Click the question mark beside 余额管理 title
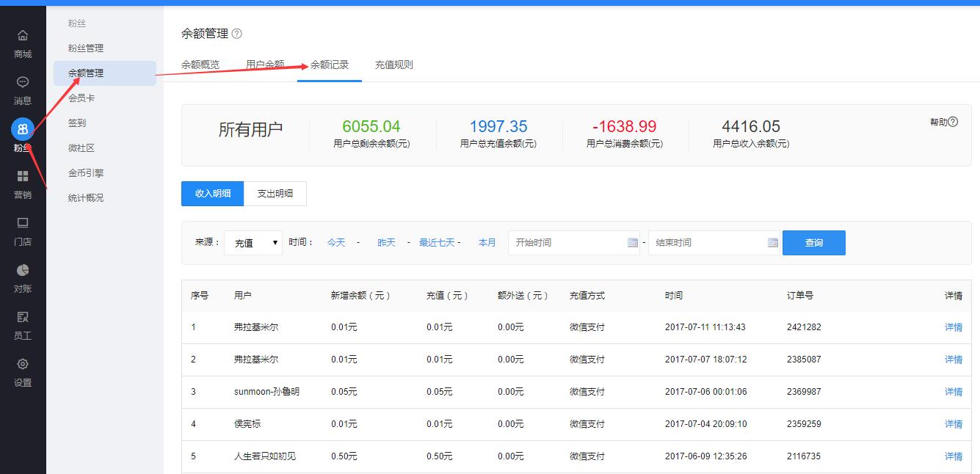This screenshot has width=980, height=474. pos(236,34)
